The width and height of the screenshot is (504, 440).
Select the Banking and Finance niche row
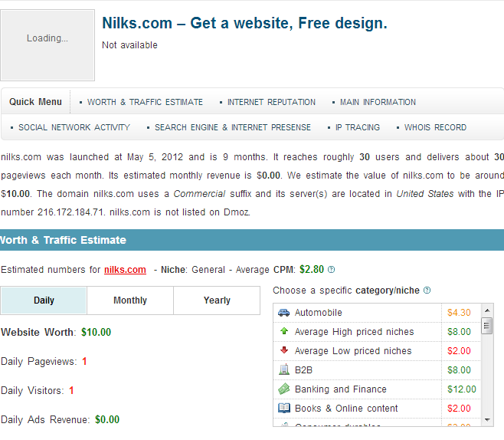click(377, 389)
